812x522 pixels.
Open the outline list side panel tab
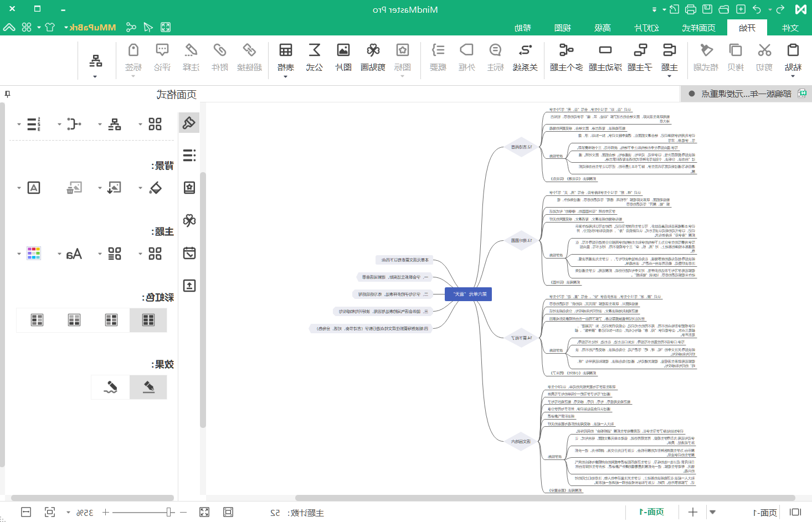pyautogui.click(x=189, y=155)
